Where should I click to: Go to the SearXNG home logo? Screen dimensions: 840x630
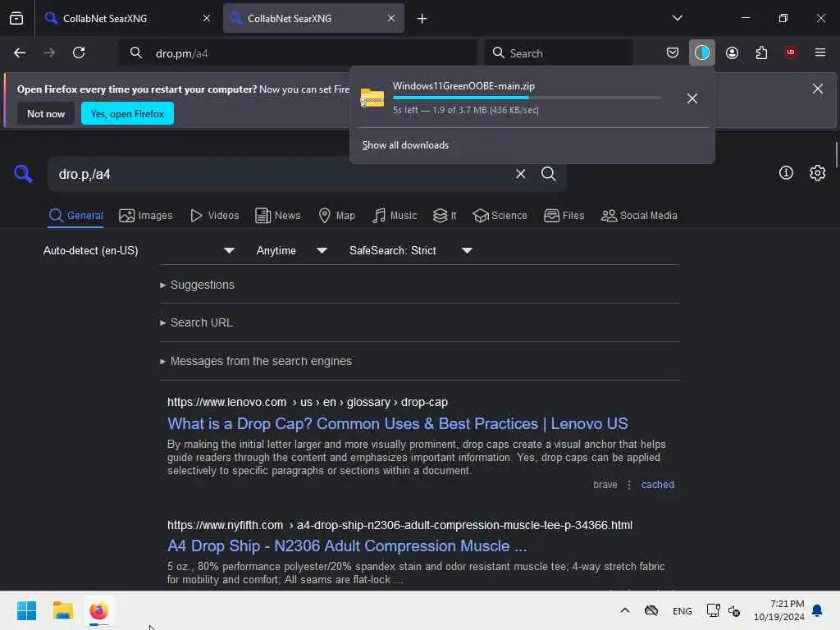tap(23, 174)
